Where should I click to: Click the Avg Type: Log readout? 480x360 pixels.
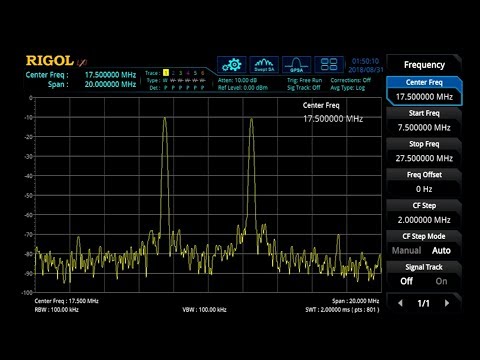(348, 88)
